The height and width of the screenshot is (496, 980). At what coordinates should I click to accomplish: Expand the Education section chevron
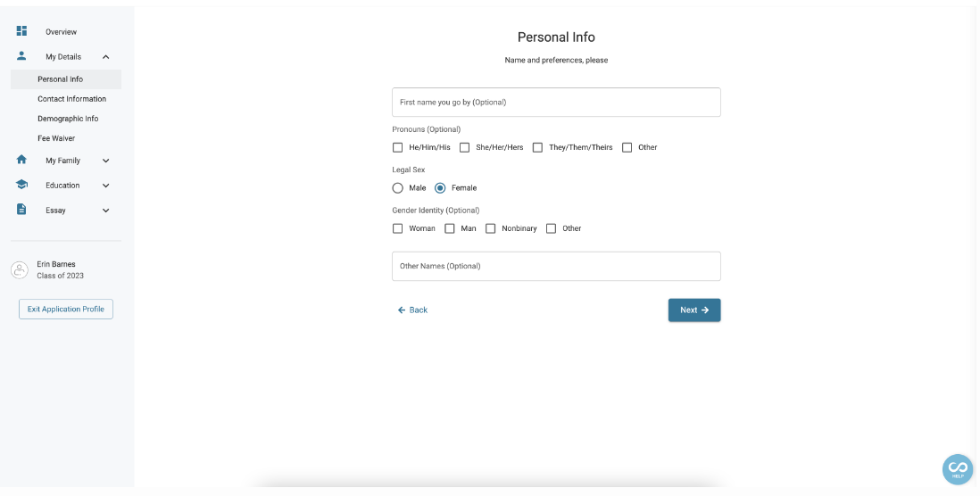(105, 186)
